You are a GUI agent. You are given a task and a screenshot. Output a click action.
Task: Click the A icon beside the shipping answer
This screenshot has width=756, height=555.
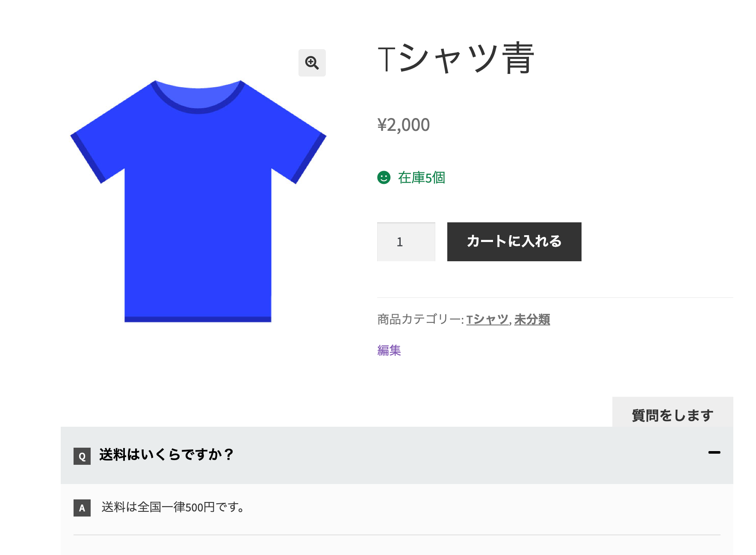coord(82,508)
